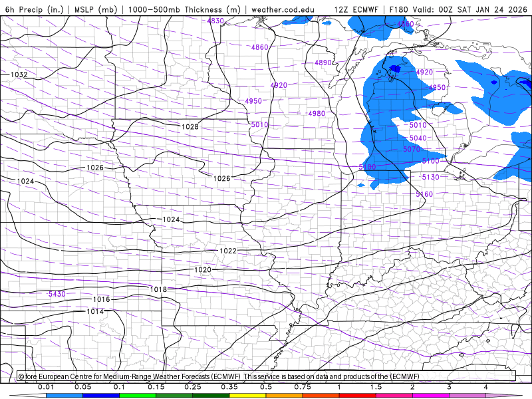Click the magenta 2 inch legend swatch
Viewport: 532px width, 399px height.
[431, 396]
